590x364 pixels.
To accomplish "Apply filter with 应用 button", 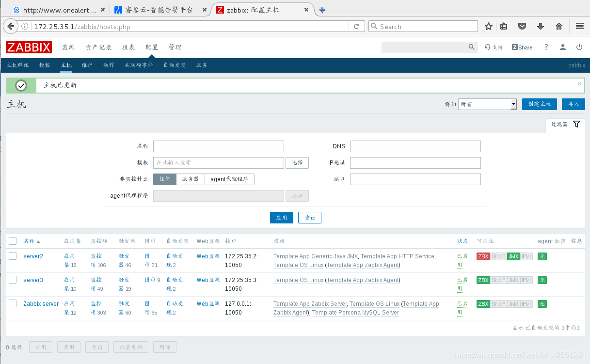I will [282, 218].
